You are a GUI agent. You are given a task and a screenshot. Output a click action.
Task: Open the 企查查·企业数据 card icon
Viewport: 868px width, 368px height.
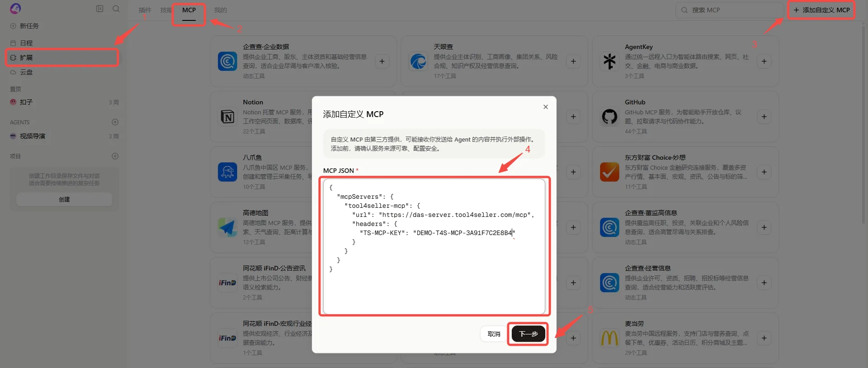228,61
